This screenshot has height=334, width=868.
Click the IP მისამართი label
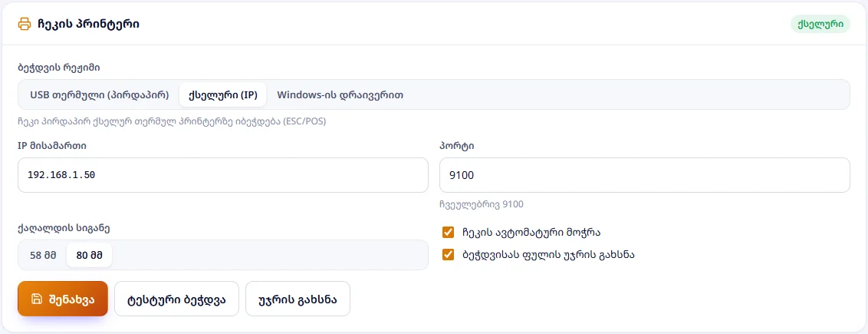coord(52,146)
